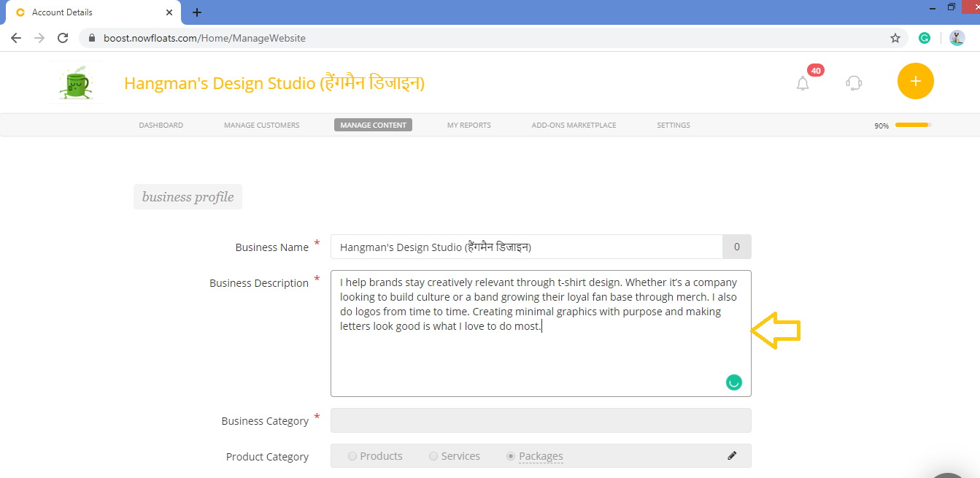Open notifications via the bell icon

pos(802,82)
